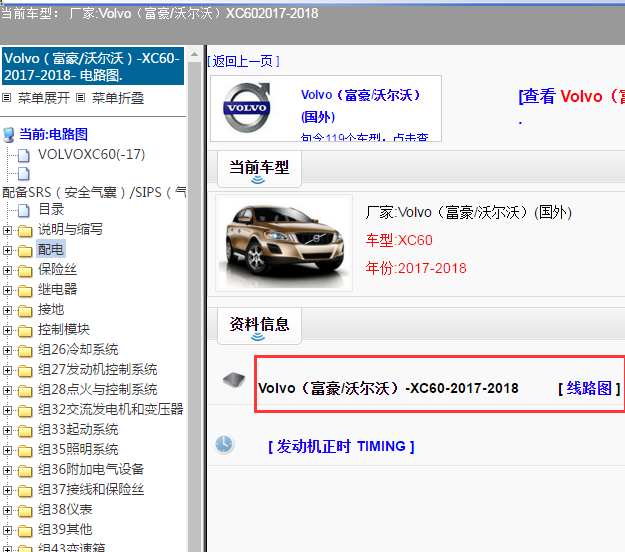Image resolution: width=625 pixels, height=552 pixels.
Task: Click the 车型:XC60 red text
Action: 399,240
